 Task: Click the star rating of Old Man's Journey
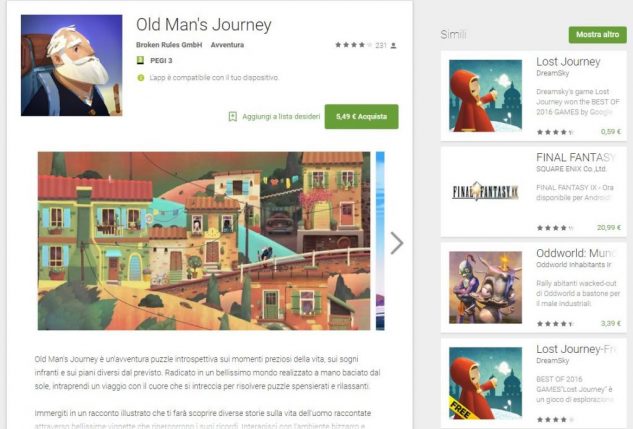pos(354,45)
